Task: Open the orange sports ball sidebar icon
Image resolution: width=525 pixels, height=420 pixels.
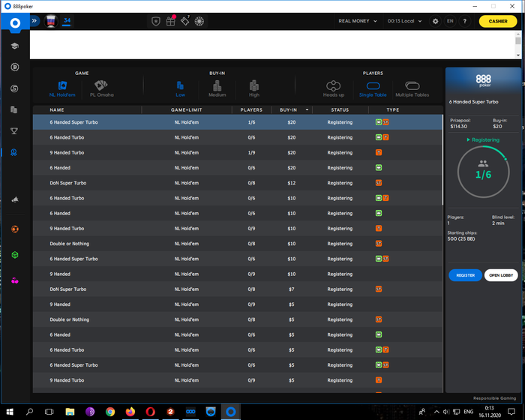Action: 15,229
